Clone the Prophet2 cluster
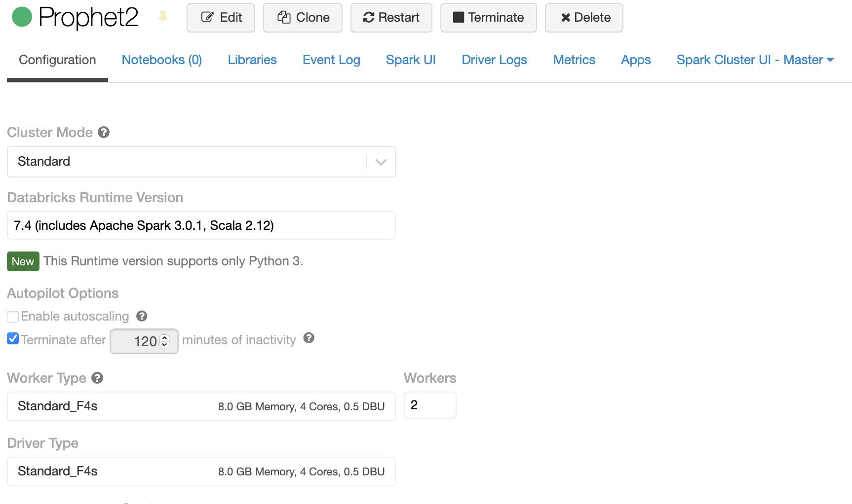Screen dimensions: 852x504 pyautogui.click(x=303, y=18)
